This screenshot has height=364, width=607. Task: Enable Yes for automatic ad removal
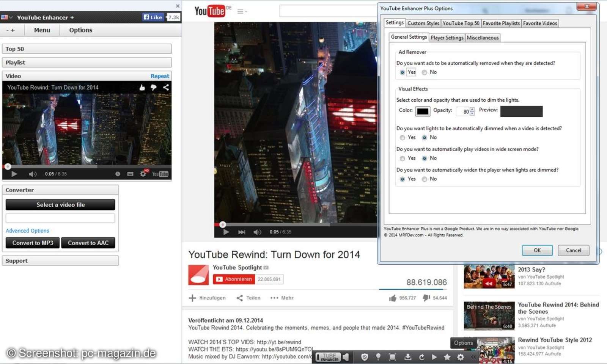coord(403,72)
